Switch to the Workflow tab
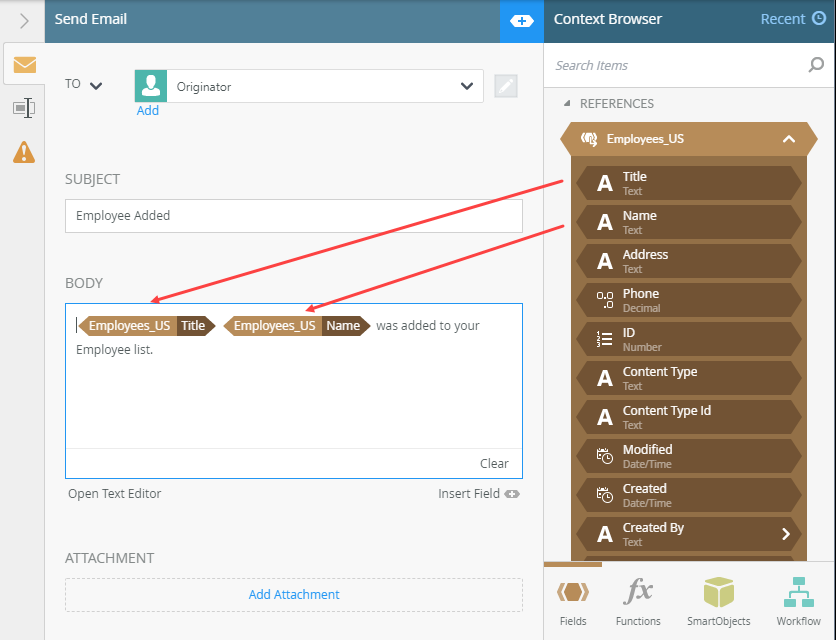836x640 pixels. 798,601
